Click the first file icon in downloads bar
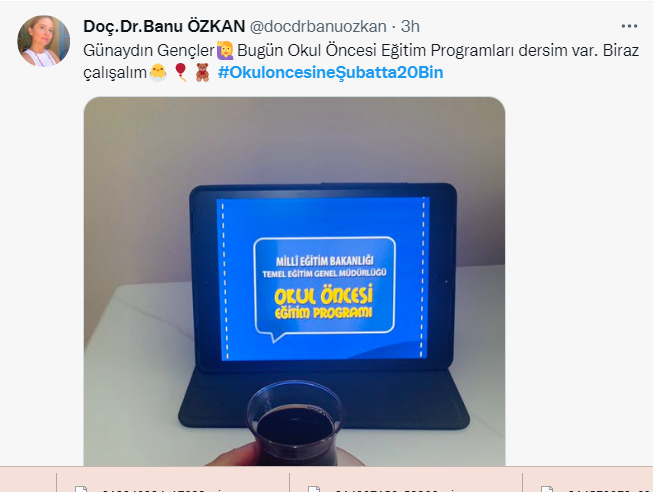 tap(81, 489)
